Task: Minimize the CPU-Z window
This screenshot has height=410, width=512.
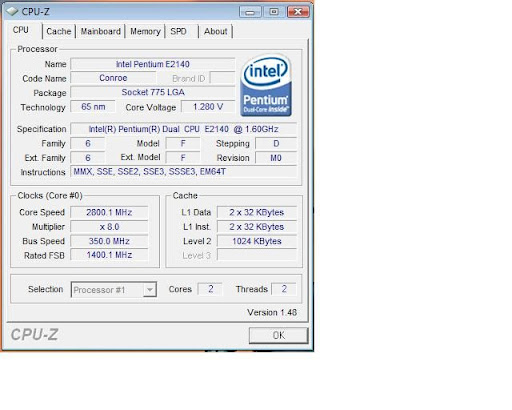Action: point(250,12)
